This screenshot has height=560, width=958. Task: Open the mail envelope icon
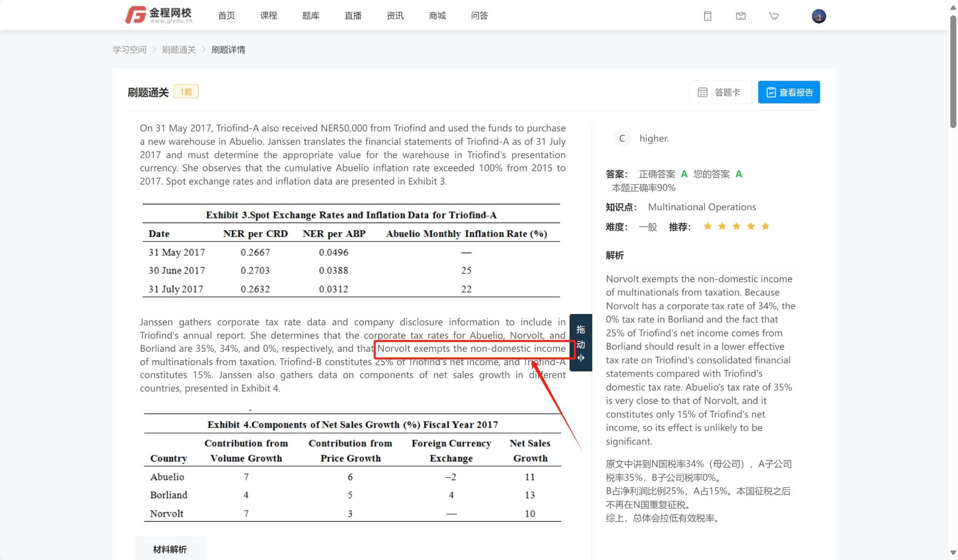point(741,16)
